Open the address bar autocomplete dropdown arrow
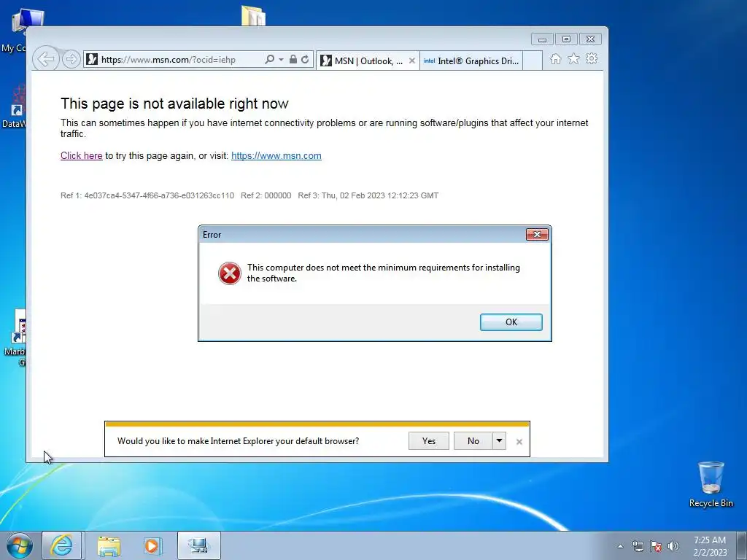This screenshot has height=560, width=747. (281, 60)
